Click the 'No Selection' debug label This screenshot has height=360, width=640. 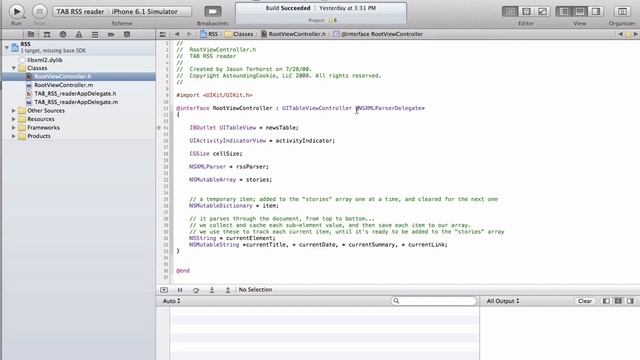click(255, 290)
